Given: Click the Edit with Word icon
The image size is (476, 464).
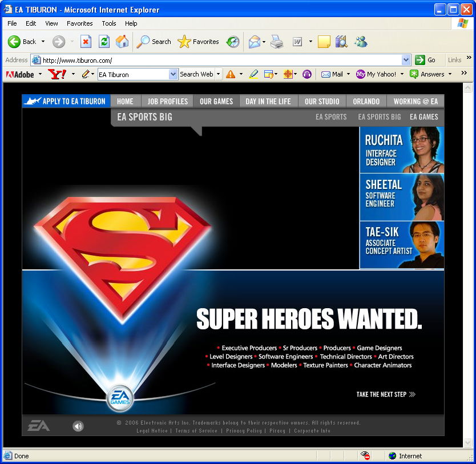Looking at the screenshot, I should 297,42.
